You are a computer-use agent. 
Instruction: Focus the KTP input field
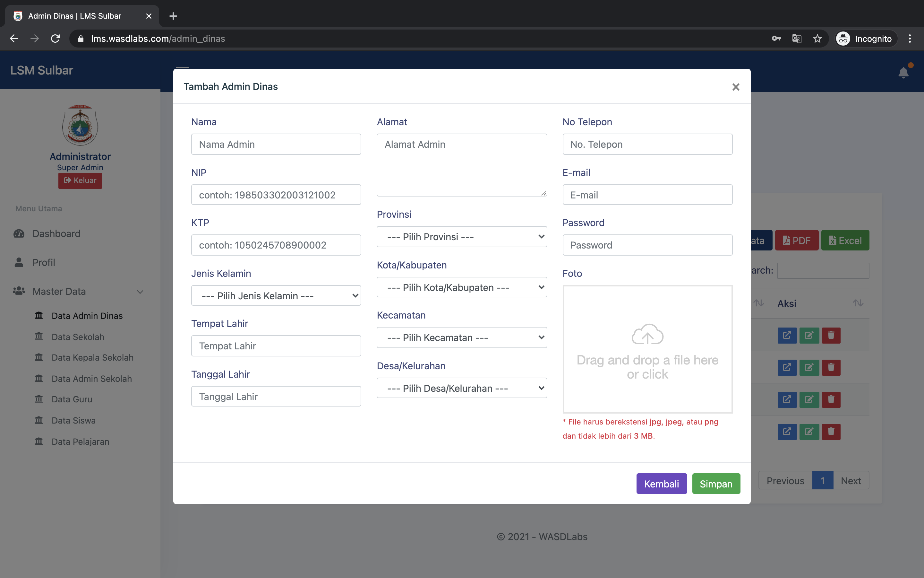tap(276, 245)
